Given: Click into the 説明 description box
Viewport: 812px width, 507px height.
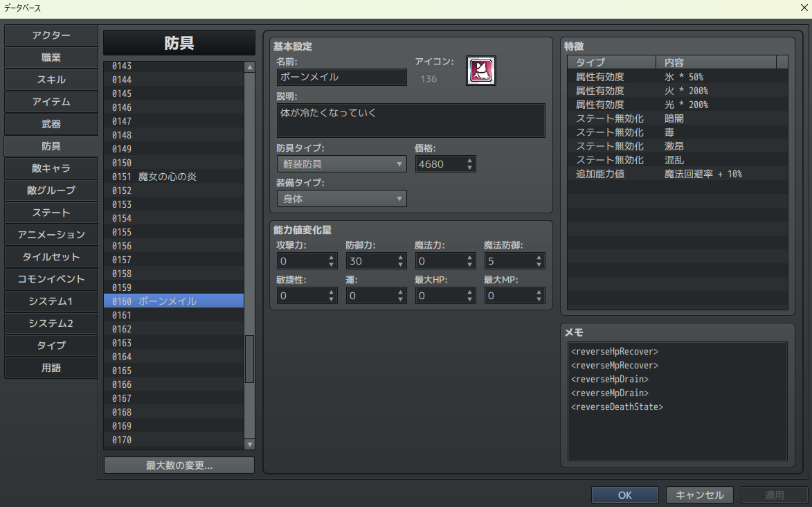Looking at the screenshot, I should (x=410, y=121).
